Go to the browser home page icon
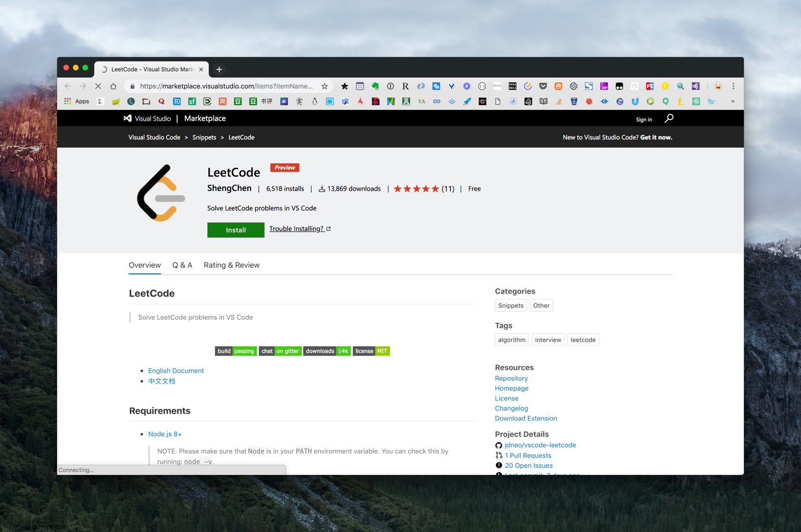This screenshot has width=801, height=532. 113,86
